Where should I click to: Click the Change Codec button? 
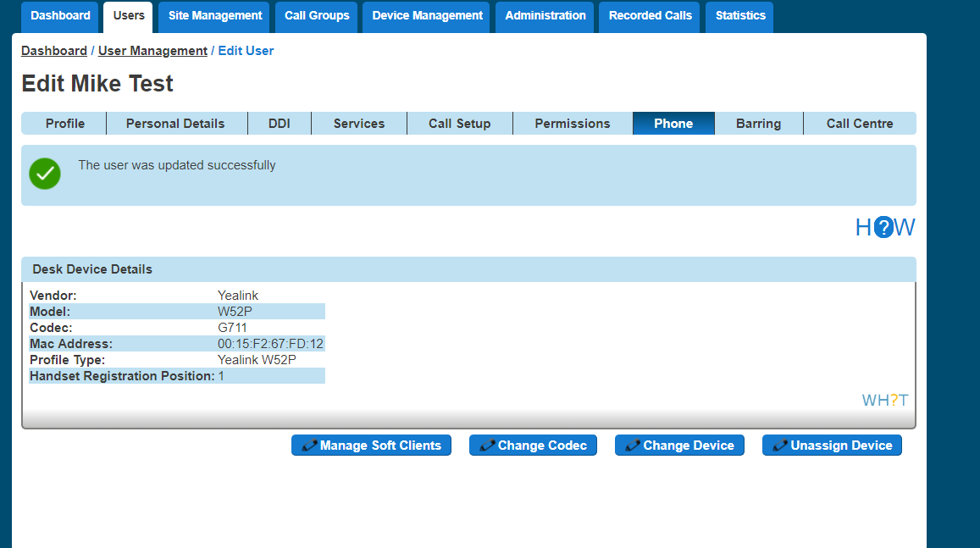[533, 446]
